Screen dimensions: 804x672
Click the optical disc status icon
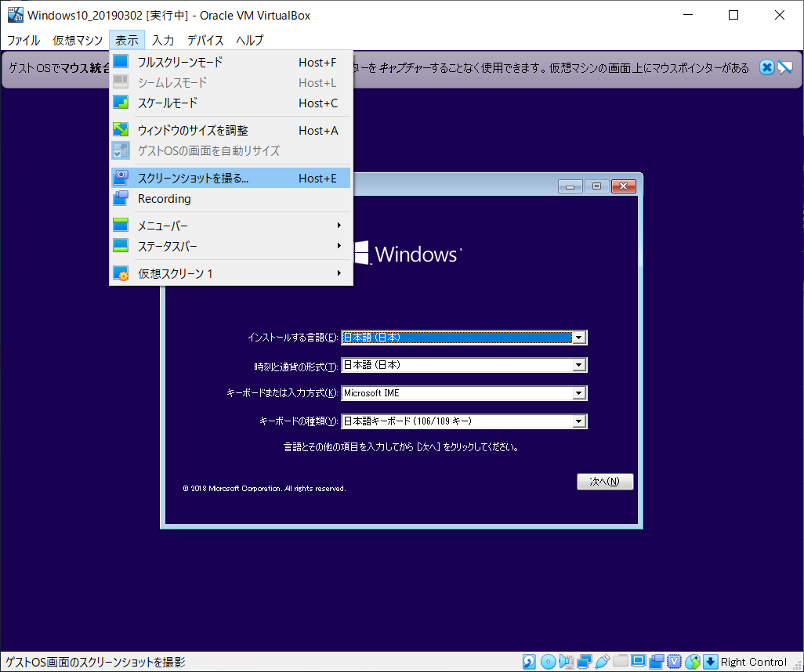tap(548, 662)
